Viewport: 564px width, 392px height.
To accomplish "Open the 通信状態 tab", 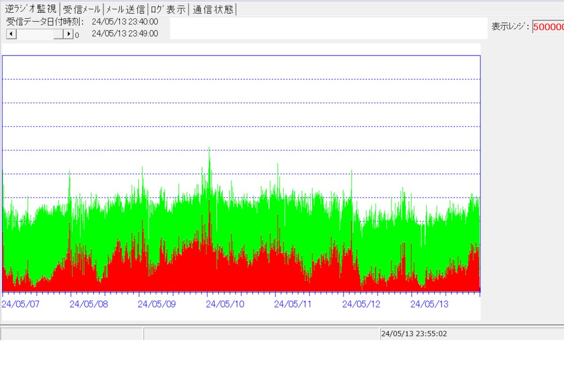I will point(212,9).
